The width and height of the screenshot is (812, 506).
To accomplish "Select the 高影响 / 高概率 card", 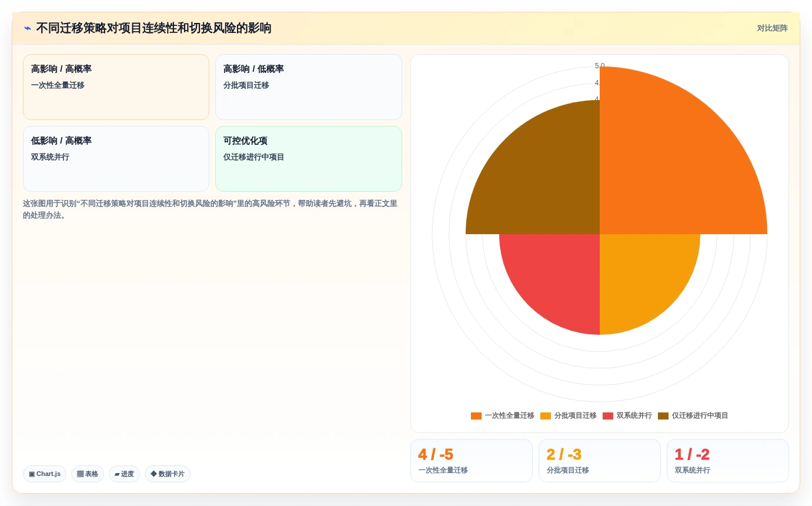I will [116, 87].
